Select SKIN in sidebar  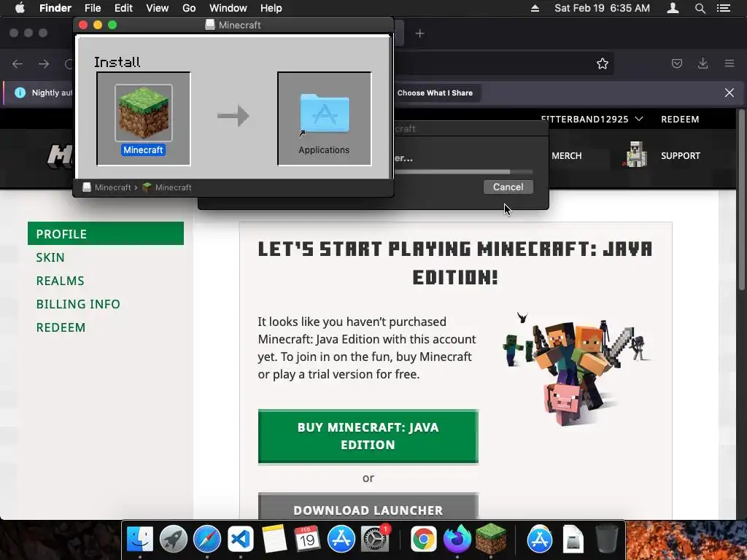[50, 257]
